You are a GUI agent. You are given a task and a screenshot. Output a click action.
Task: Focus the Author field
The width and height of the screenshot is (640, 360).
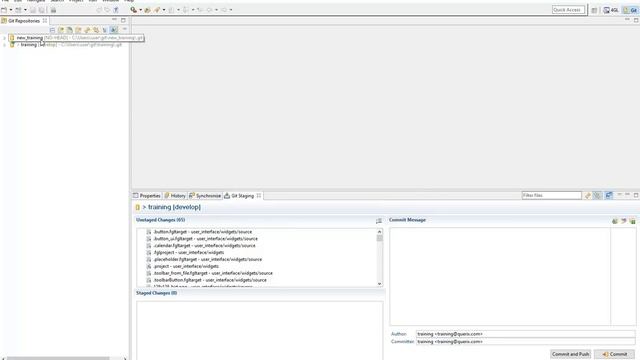coord(525,334)
